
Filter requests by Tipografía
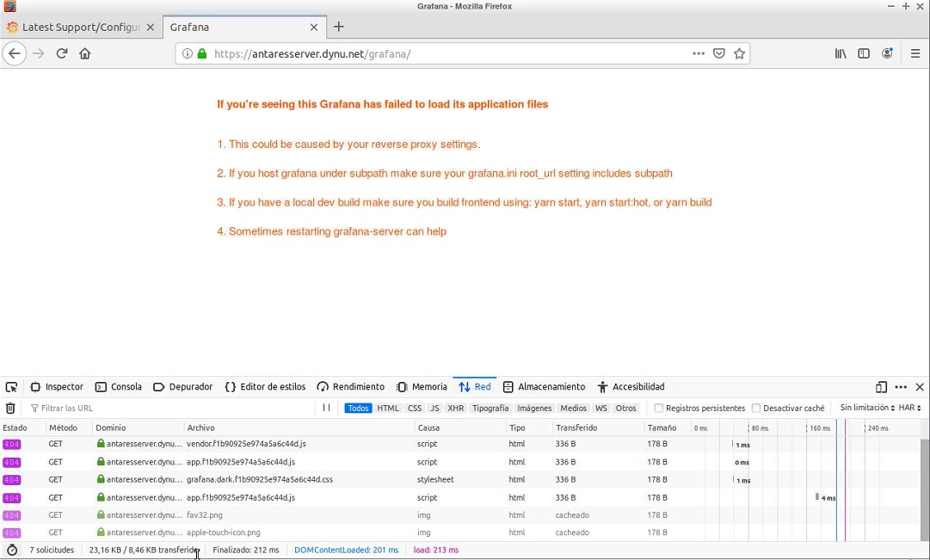[x=490, y=408]
